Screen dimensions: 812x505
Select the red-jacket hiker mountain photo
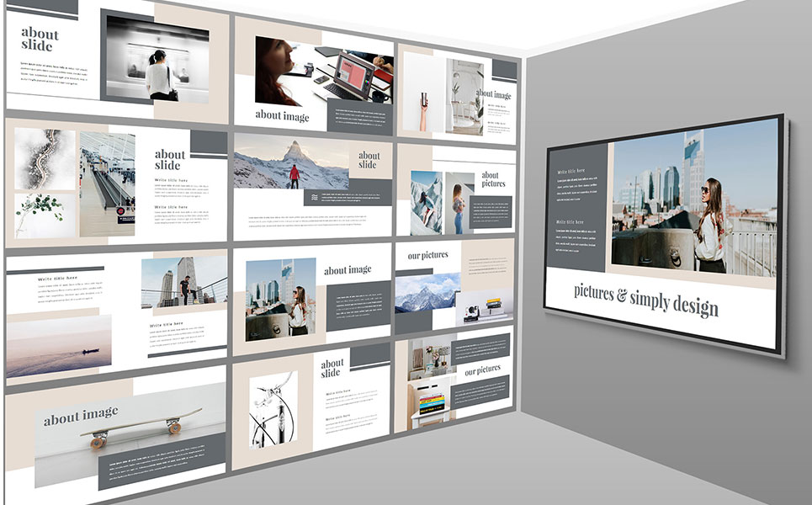(x=289, y=165)
